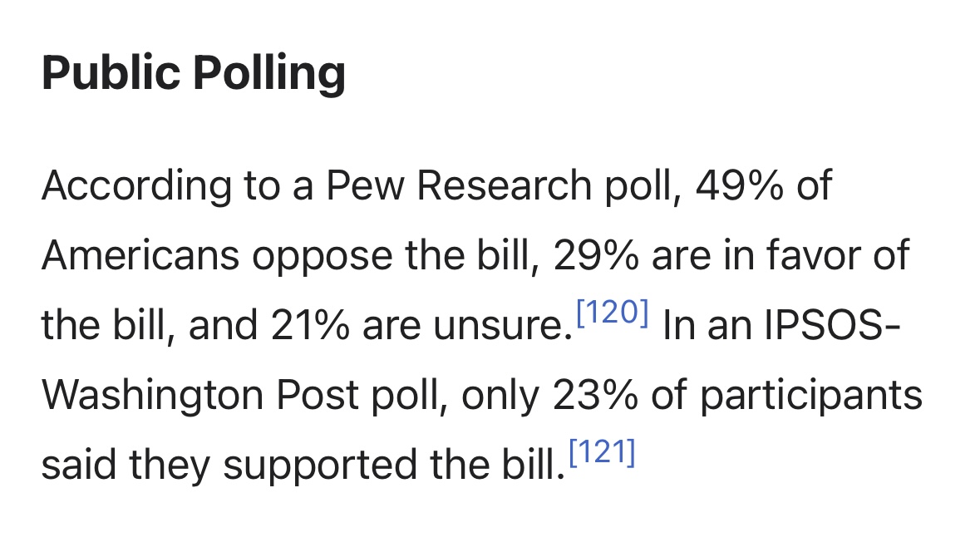Viewport: 980px width, 552px height.
Task: Click the word "Post" in the paragraph
Action: point(318,395)
